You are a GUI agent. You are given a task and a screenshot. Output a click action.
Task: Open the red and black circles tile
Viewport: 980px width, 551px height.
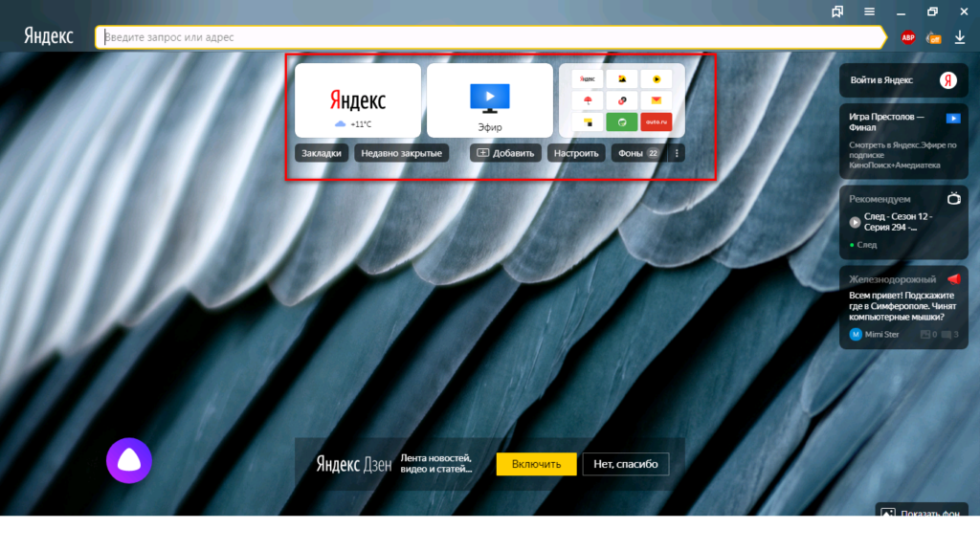pyautogui.click(x=622, y=99)
